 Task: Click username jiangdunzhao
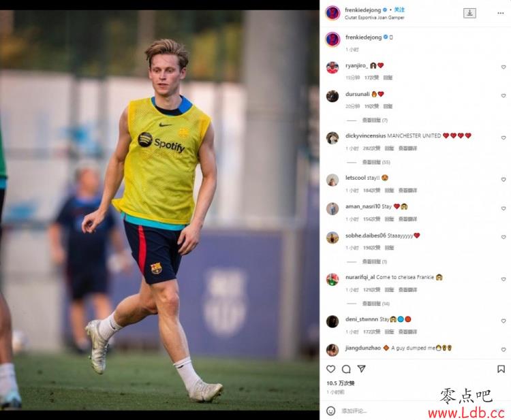click(x=363, y=348)
